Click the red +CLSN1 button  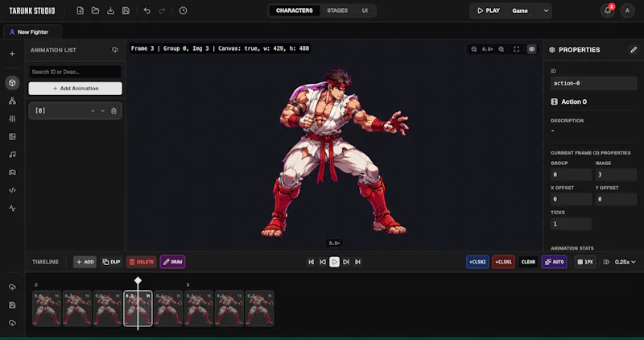pos(504,262)
